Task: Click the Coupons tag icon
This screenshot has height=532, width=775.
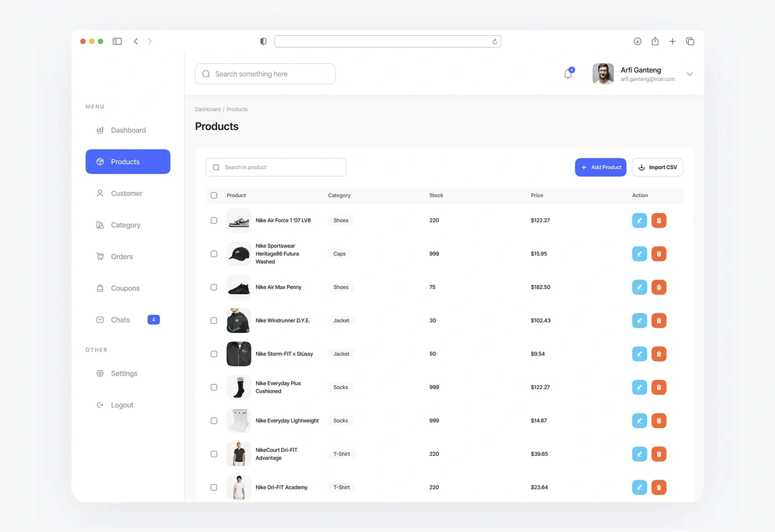Action: (100, 288)
